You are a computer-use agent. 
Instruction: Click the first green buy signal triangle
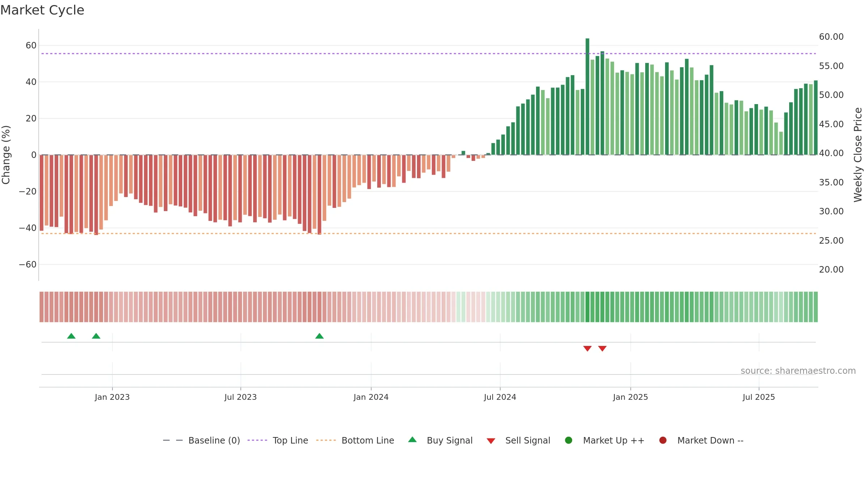point(71,336)
